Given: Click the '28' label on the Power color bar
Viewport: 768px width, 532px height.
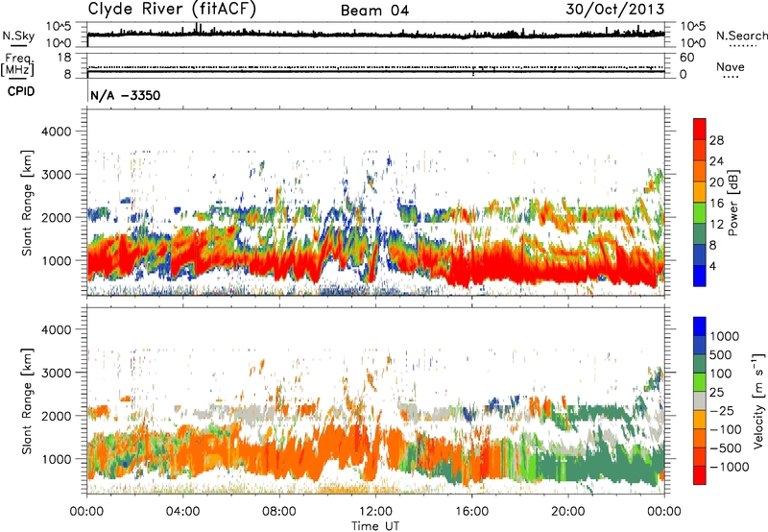Looking at the screenshot, I should coord(716,140).
